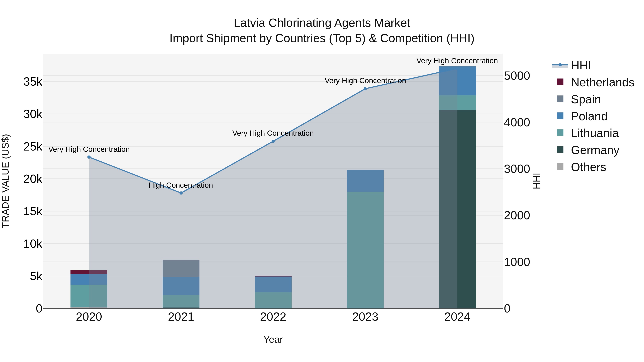This screenshot has width=644, height=362.
Task: Click the '30k' left axis tick label
Action: pos(33,114)
